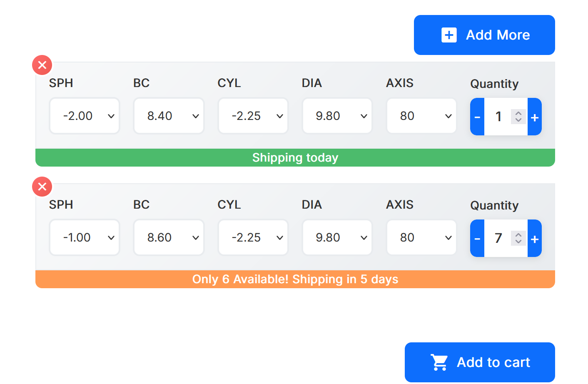
Task: Remove the first lens row with red X
Action: [x=42, y=65]
